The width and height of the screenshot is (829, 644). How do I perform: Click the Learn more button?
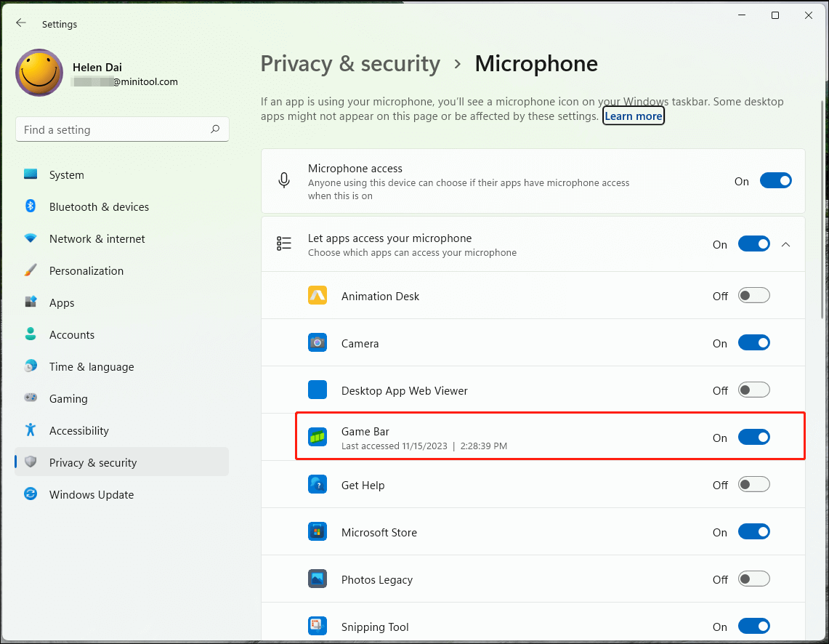[x=633, y=115]
